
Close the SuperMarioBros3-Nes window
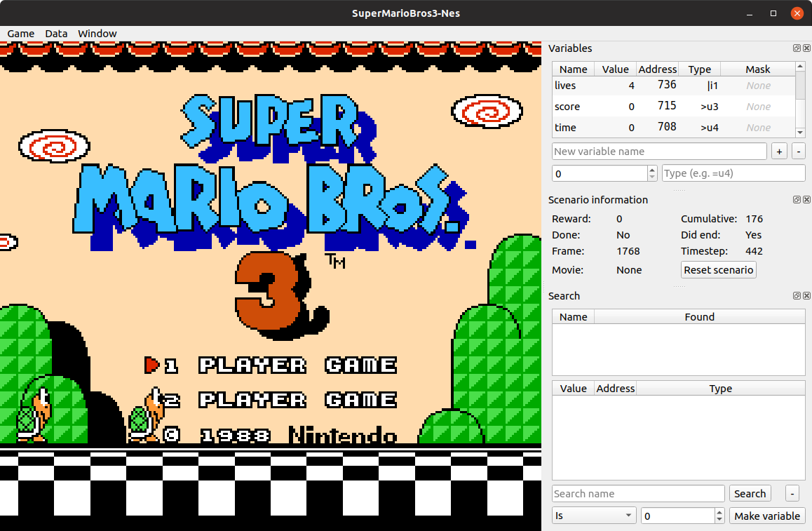[797, 13]
